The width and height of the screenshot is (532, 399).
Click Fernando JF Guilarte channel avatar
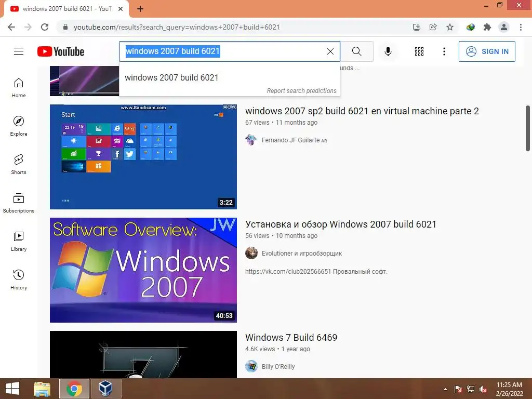(251, 140)
